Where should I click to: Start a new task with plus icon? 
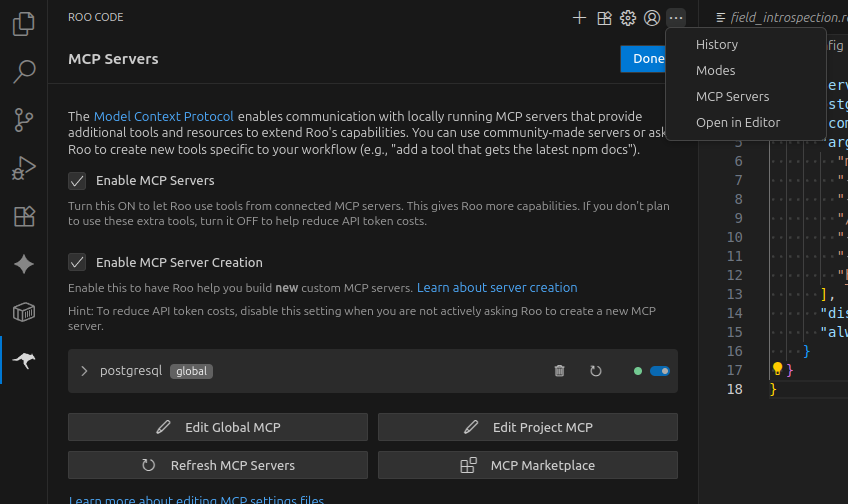[579, 17]
